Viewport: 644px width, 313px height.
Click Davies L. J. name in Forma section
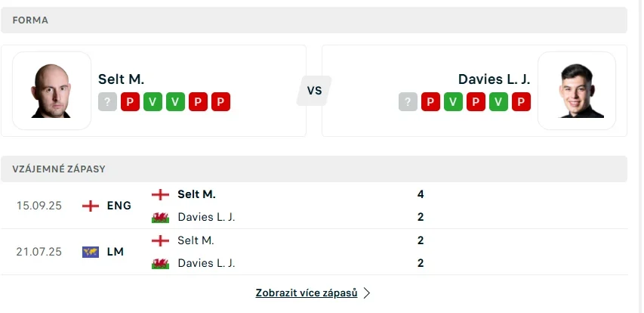pos(494,79)
